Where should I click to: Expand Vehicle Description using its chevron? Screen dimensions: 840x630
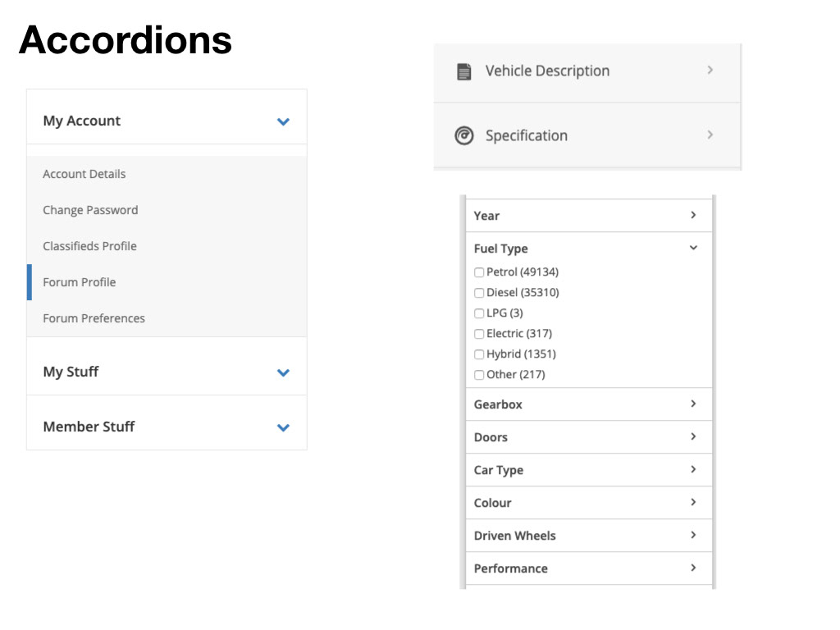tap(710, 71)
